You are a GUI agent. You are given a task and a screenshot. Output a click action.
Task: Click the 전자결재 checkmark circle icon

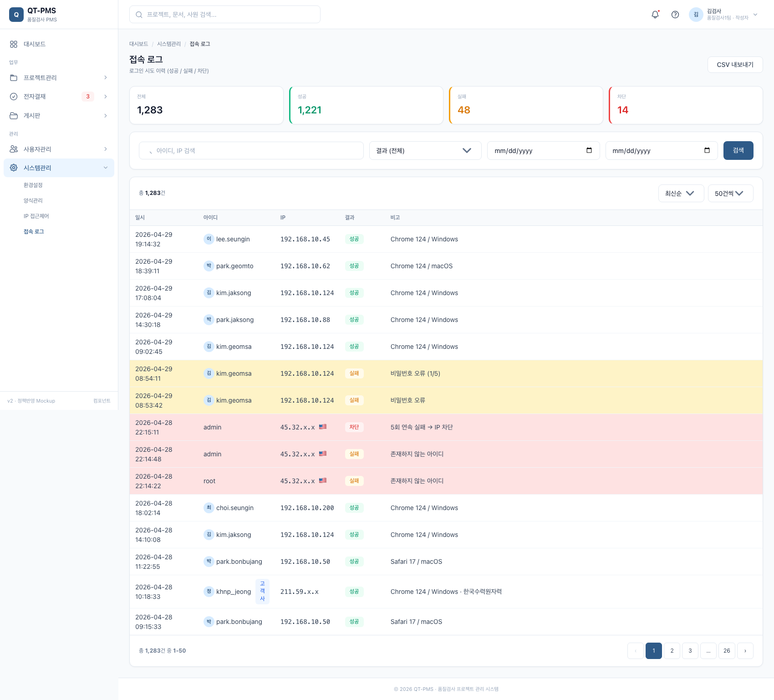pyautogui.click(x=14, y=97)
